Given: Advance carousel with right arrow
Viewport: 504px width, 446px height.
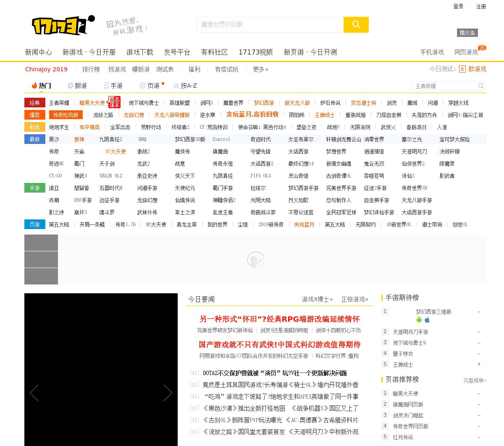Looking at the screenshot, I should click(x=168, y=393).
